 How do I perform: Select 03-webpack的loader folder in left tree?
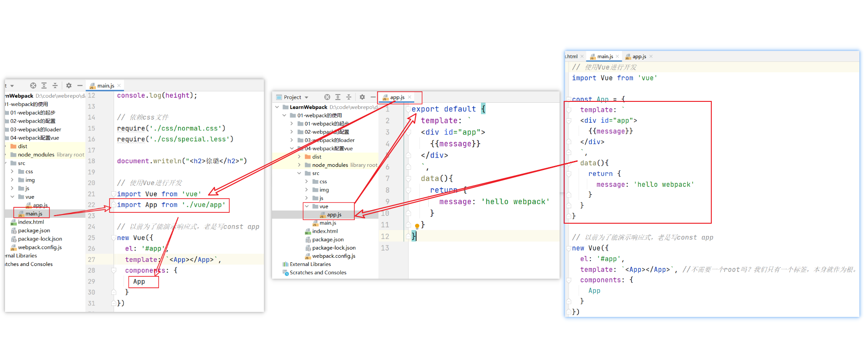point(33,130)
